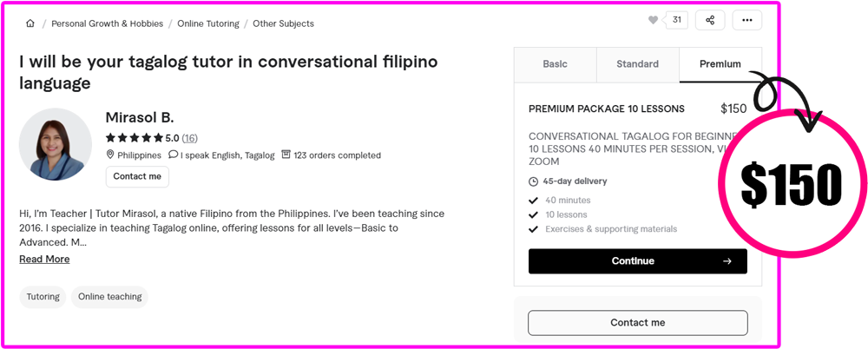The image size is (868, 349).
Task: Switch to the Standard package tab
Action: 638,65
